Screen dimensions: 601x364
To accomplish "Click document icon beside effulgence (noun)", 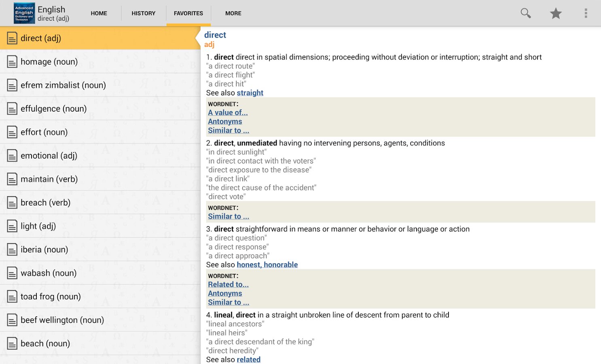I will (x=12, y=109).
